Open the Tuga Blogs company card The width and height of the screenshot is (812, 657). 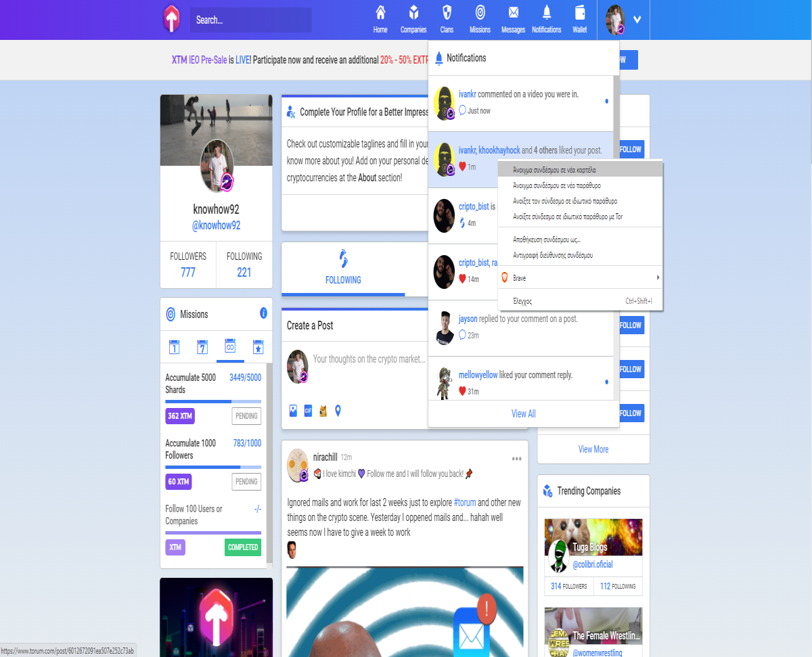[x=593, y=557]
